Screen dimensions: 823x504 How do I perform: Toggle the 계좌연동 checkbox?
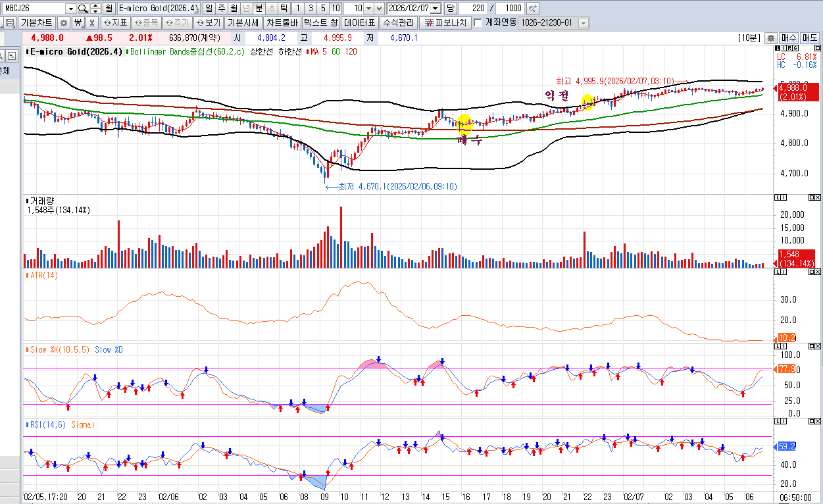[x=478, y=22]
